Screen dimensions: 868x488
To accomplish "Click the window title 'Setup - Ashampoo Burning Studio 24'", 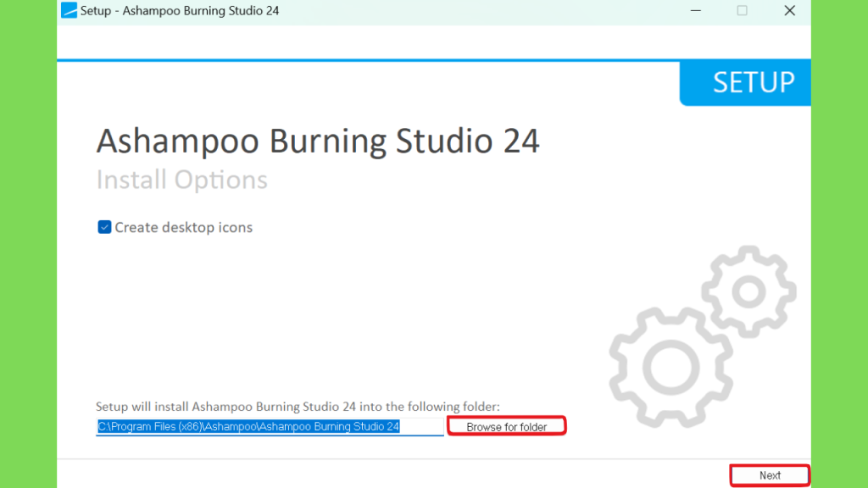I will (180, 10).
